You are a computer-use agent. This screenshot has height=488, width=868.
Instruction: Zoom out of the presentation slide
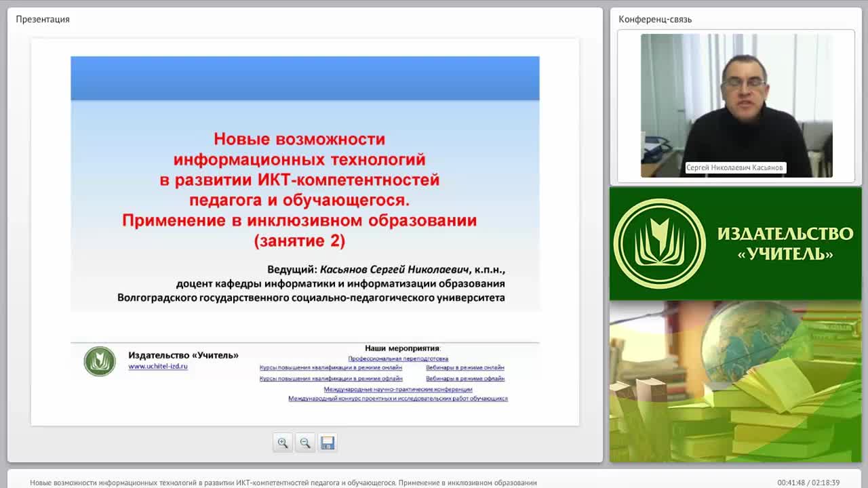click(x=305, y=443)
